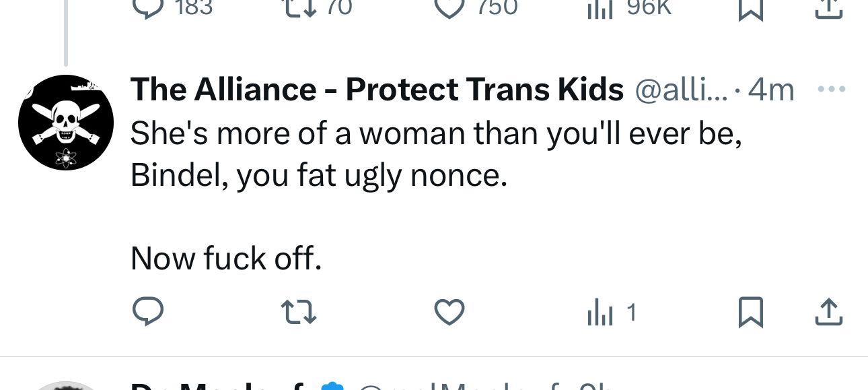Share the parent tweet at the top

tap(829, 7)
